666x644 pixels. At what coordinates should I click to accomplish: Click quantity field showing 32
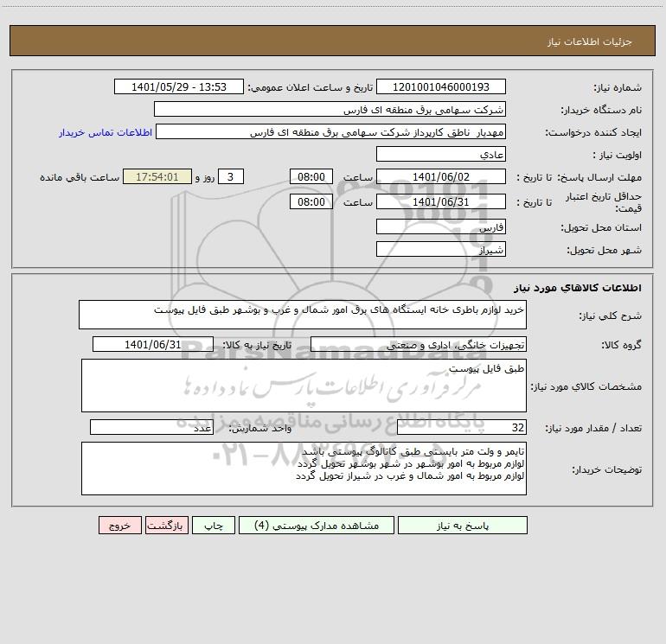click(462, 427)
